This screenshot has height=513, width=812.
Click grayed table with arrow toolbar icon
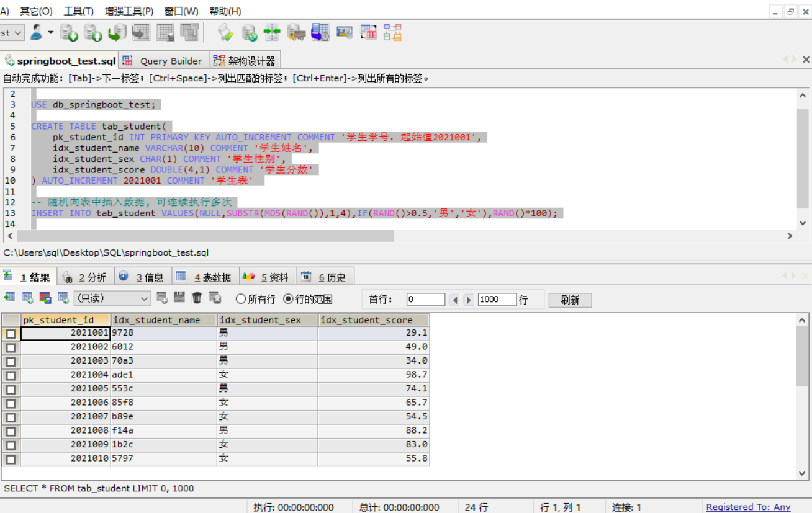(x=141, y=32)
